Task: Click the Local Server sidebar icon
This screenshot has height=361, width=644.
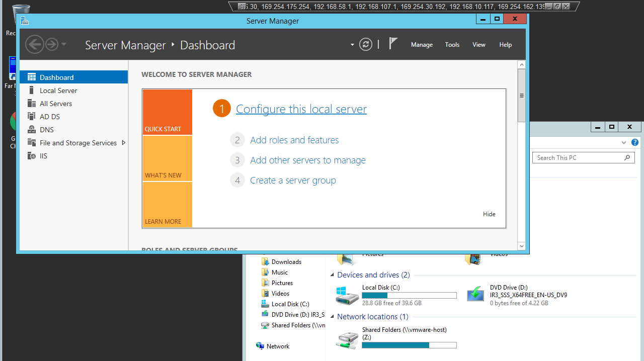Action: [32, 91]
